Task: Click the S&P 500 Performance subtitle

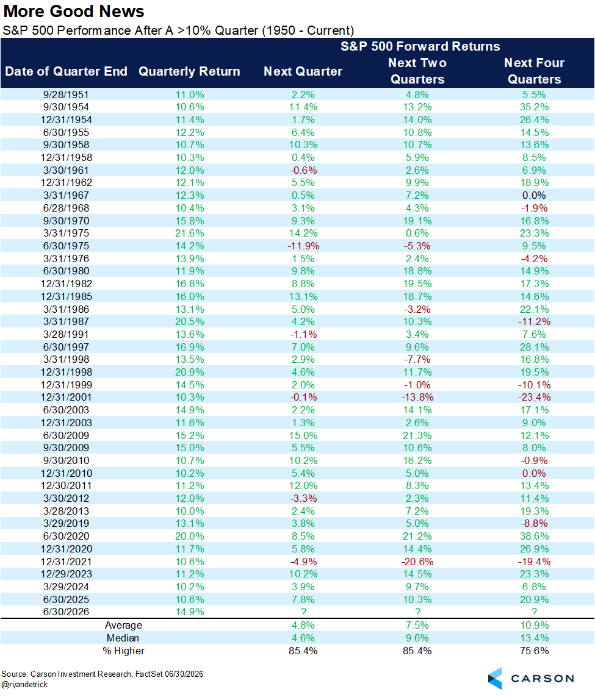Action: pos(178,31)
